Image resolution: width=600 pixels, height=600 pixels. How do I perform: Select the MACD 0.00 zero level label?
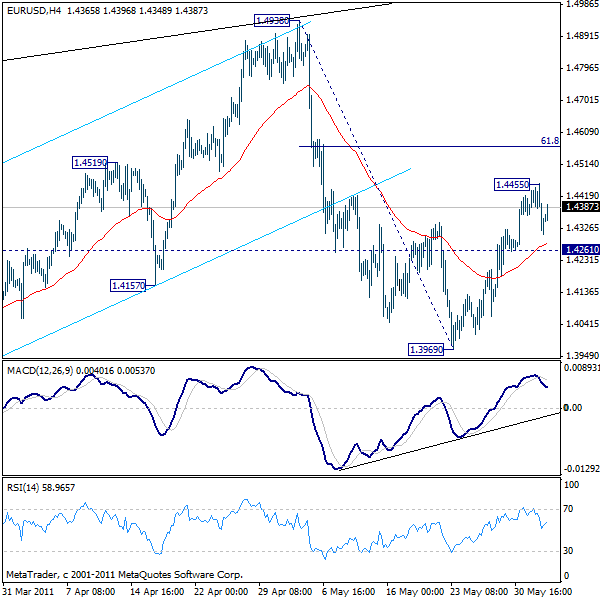pyautogui.click(x=572, y=408)
